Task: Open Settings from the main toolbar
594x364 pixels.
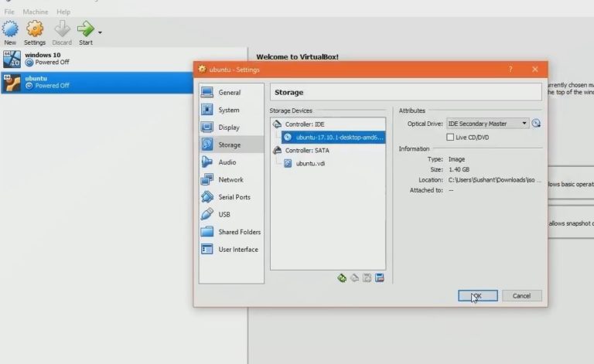Action: (x=35, y=32)
